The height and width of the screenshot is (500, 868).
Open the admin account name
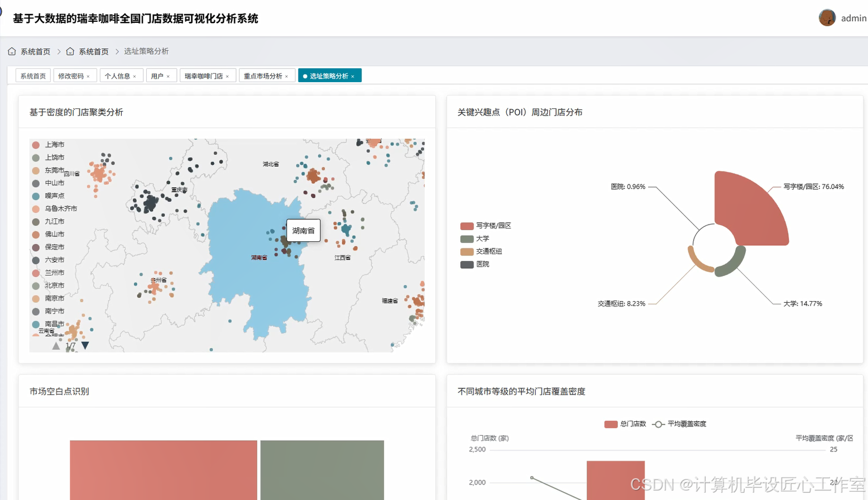tap(853, 18)
